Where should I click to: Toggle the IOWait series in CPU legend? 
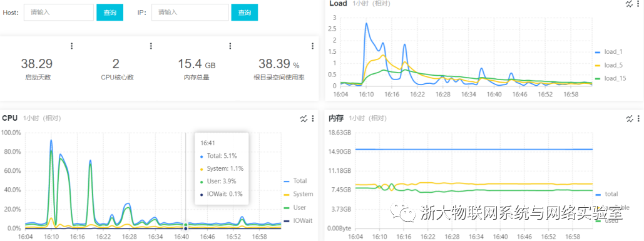(x=298, y=220)
